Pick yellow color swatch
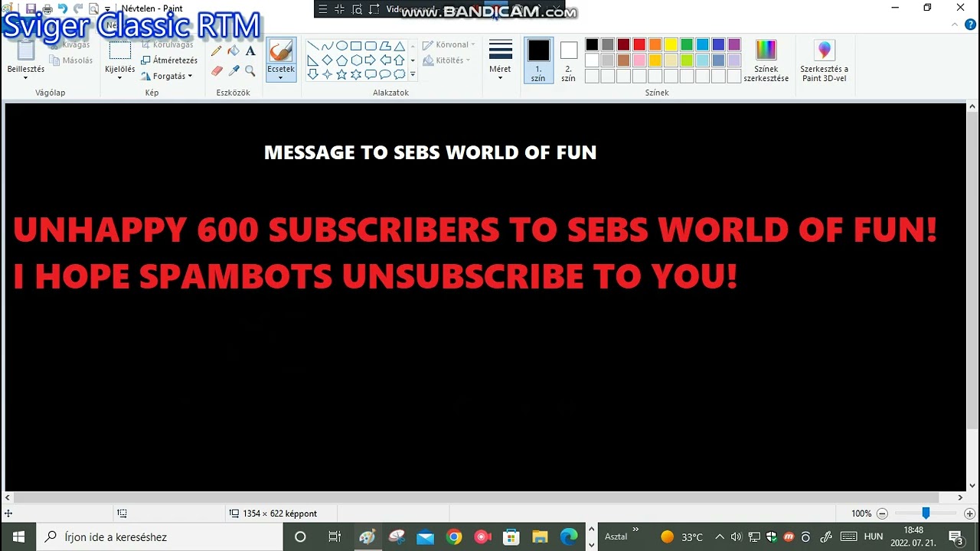Image resolution: width=980 pixels, height=551 pixels. point(671,45)
